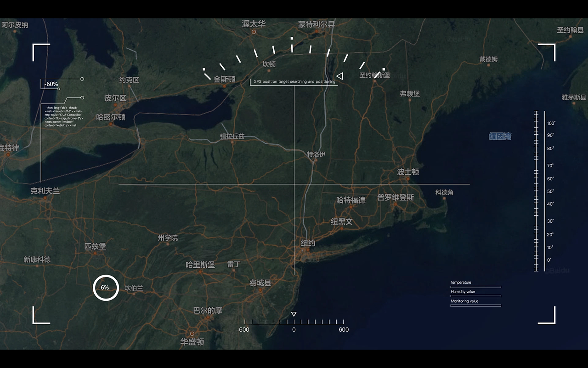
Task: Click the -600 label on bottom ruler
Action: pos(243,329)
